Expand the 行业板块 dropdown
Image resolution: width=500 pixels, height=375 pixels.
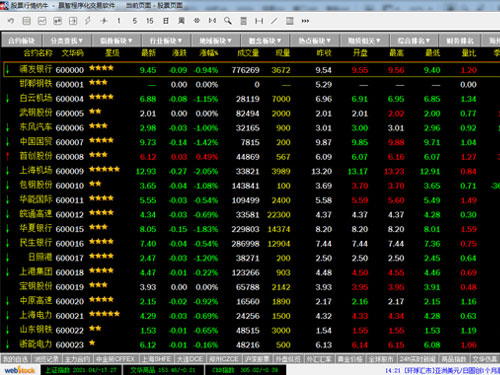[166, 41]
